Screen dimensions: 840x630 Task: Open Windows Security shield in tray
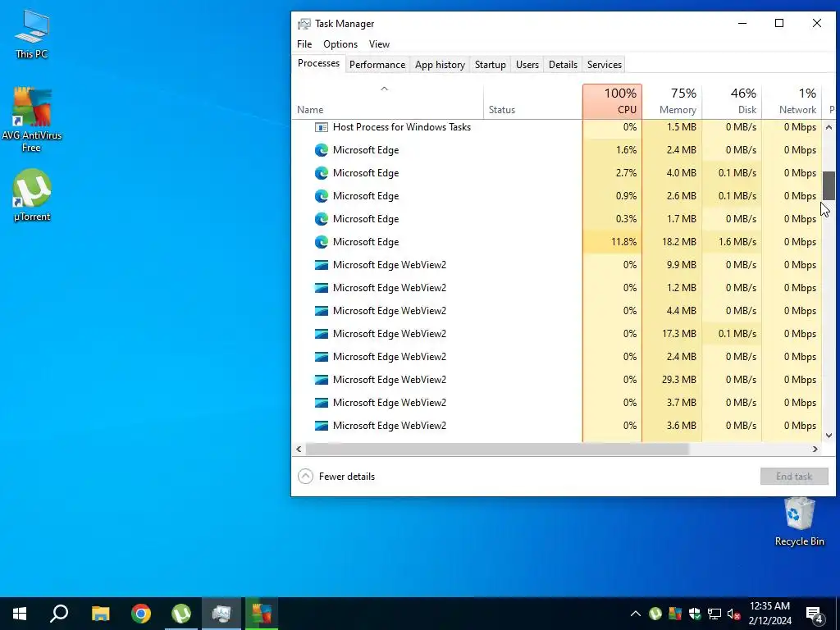695,614
